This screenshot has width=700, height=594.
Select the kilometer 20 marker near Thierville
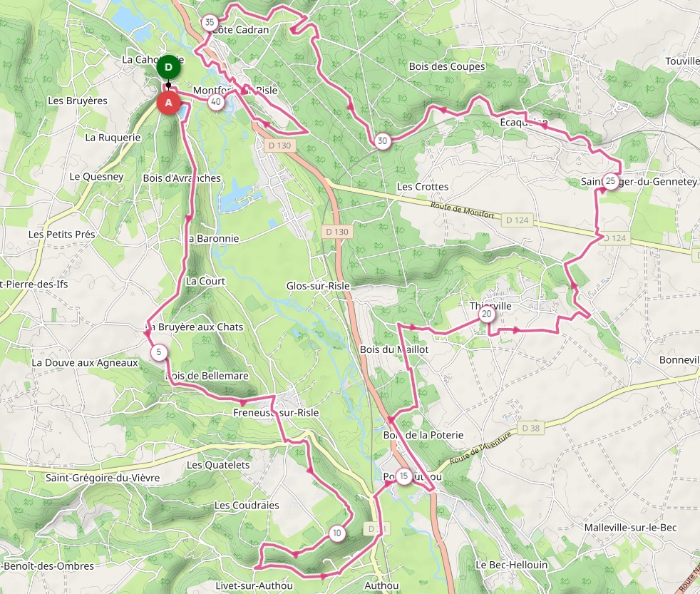click(x=487, y=314)
